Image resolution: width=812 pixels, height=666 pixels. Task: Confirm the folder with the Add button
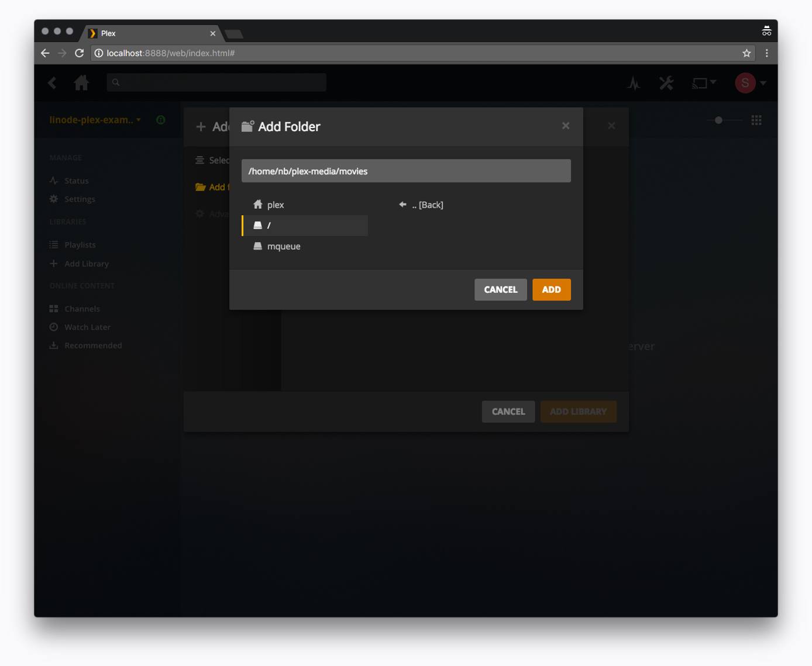coord(550,289)
